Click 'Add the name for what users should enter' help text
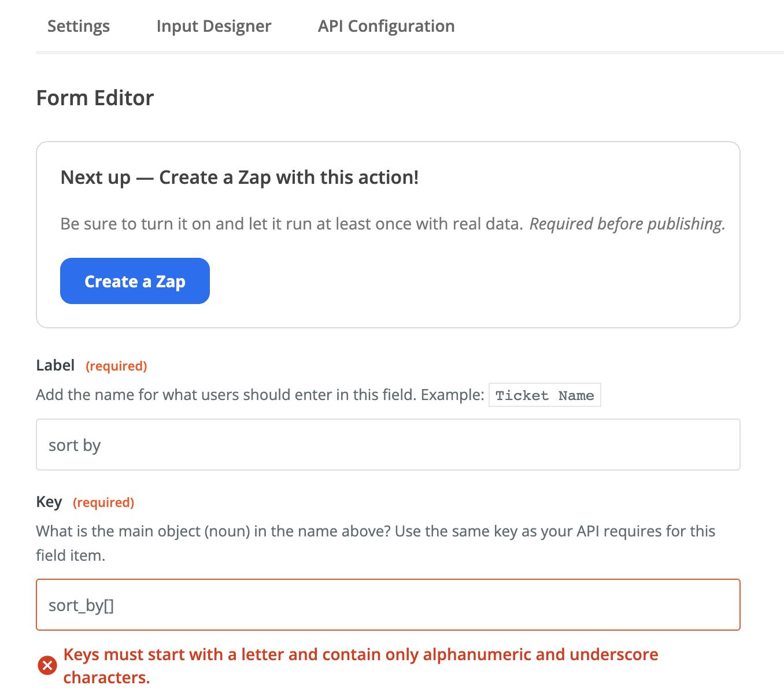The image size is (784, 696). pos(260,395)
